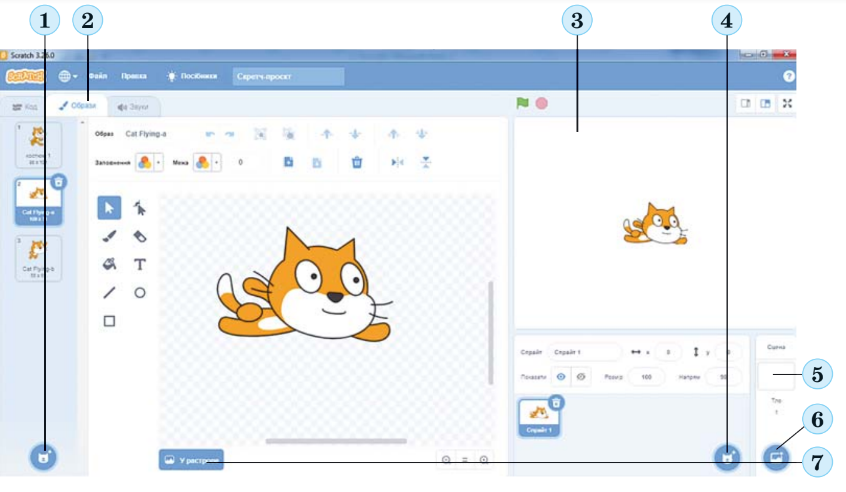Select the Reshape tool
Viewport: 846px width, 492px height.
[x=140, y=208]
